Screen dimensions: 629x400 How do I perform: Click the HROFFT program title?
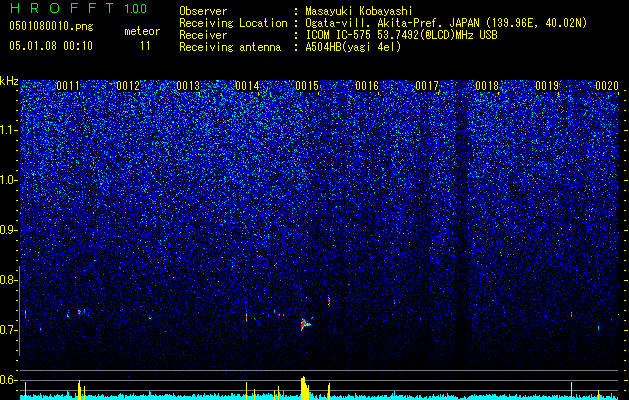pos(63,8)
